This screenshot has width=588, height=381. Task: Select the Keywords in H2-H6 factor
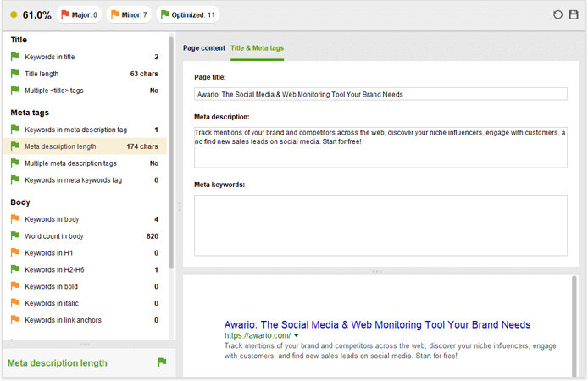click(85, 270)
